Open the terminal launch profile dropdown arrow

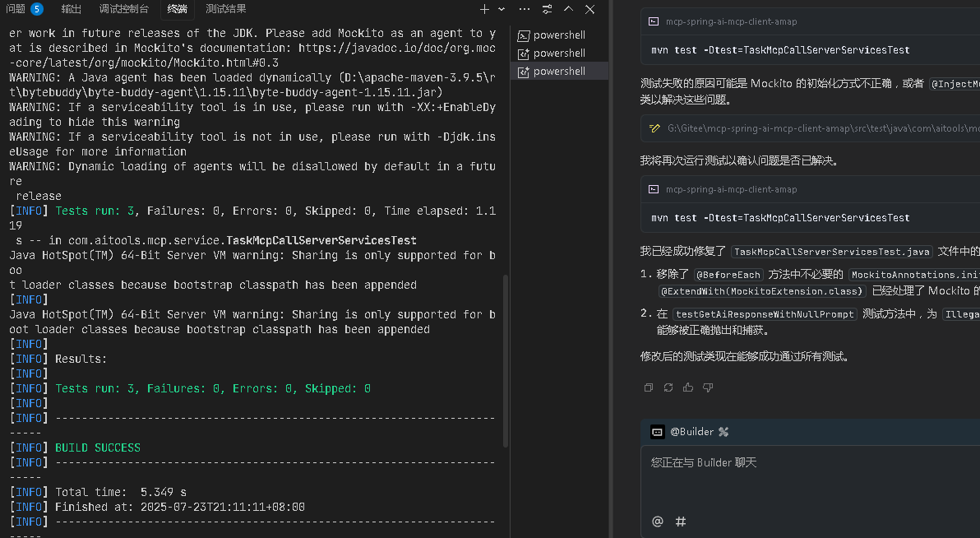coord(502,9)
